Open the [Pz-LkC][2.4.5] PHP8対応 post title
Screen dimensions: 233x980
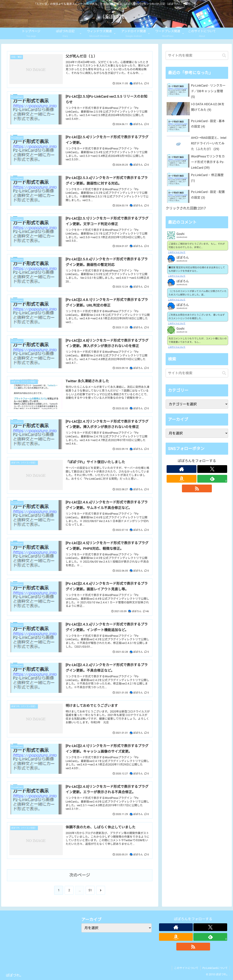(x=107, y=546)
